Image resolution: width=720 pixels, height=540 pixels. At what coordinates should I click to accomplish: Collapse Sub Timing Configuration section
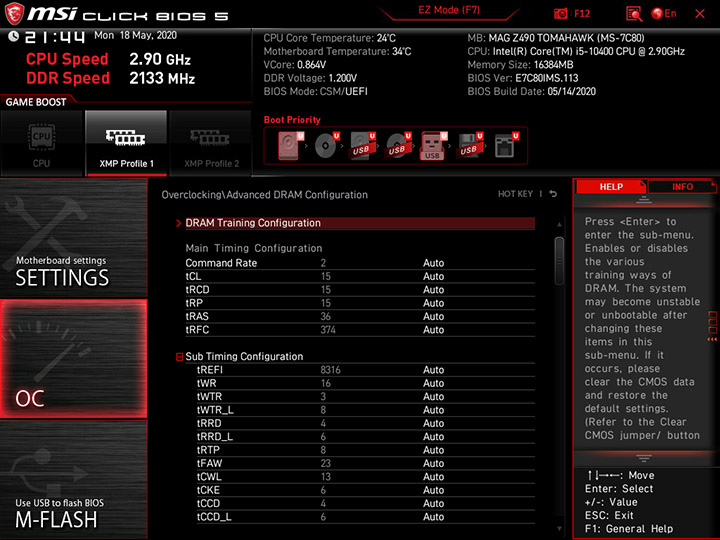click(x=179, y=357)
